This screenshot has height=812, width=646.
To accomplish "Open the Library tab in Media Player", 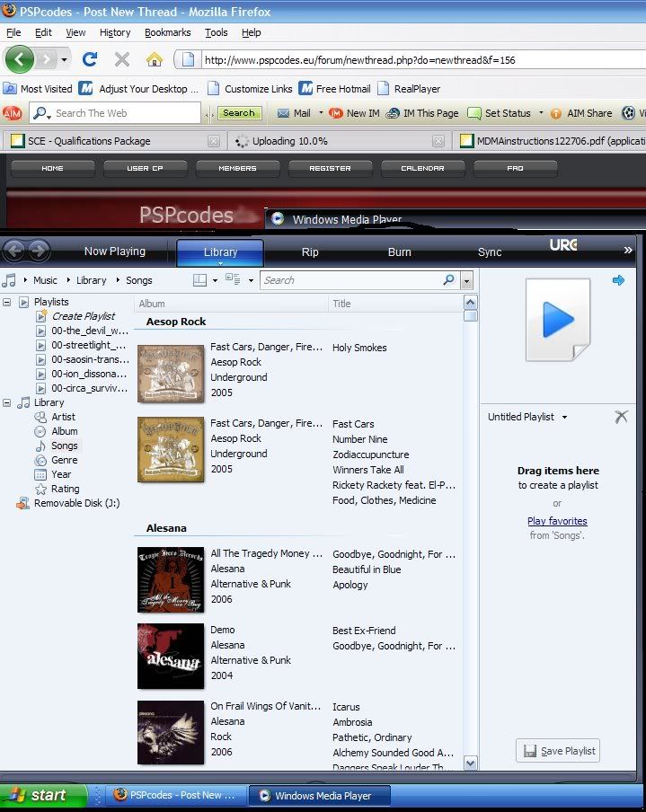I will coord(220,252).
